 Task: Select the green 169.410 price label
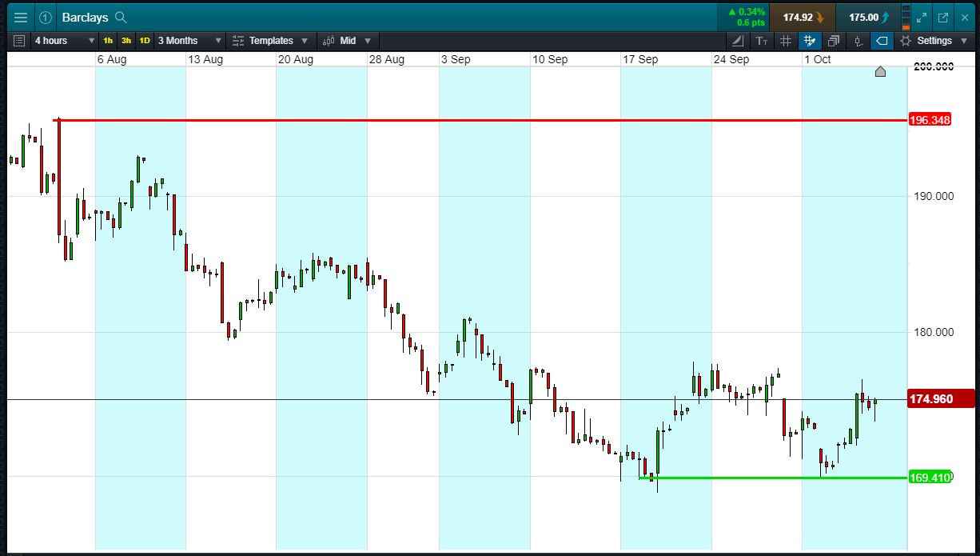[x=930, y=478]
